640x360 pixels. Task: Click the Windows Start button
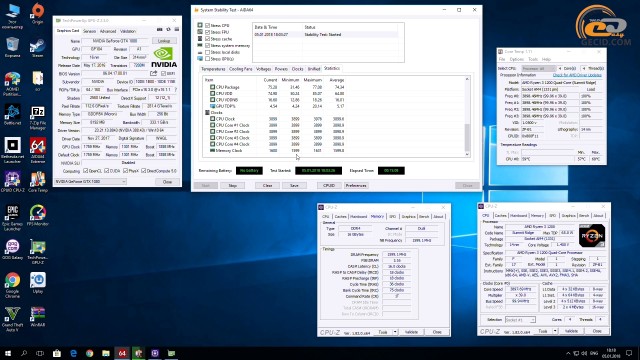8,353
